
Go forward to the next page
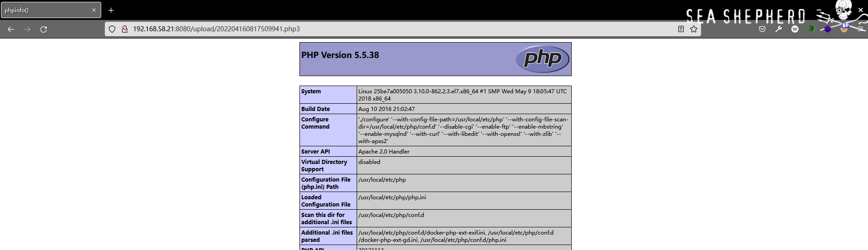[27, 29]
